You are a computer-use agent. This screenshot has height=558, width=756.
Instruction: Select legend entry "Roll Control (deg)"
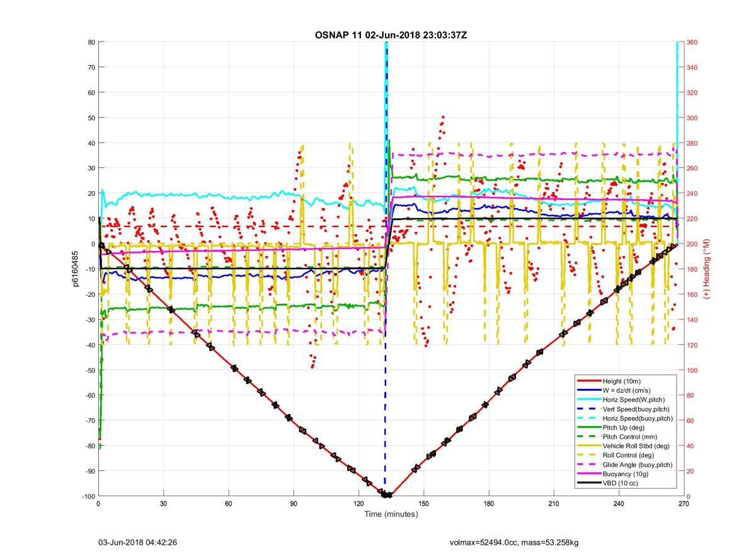coord(628,455)
